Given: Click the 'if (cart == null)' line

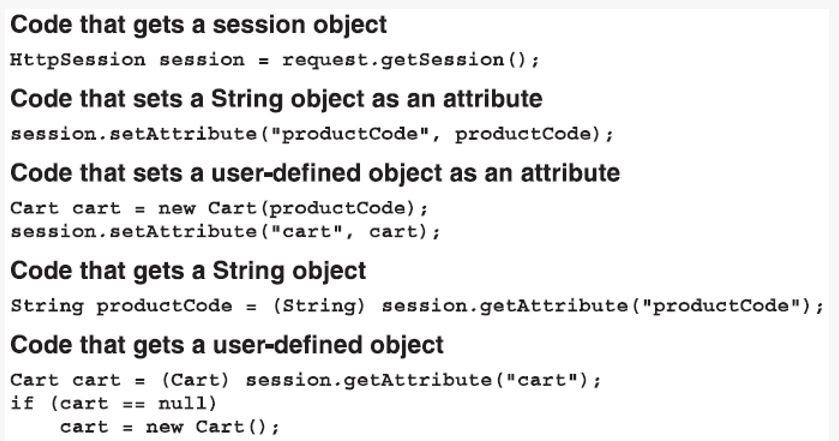Looking at the screenshot, I should click(x=113, y=403).
